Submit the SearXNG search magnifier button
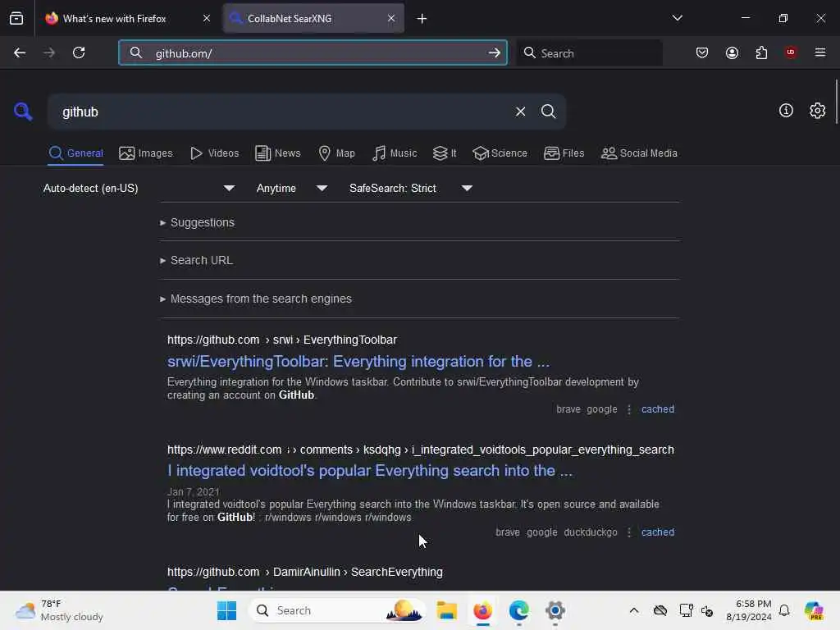The height and width of the screenshot is (630, 840). (548, 112)
